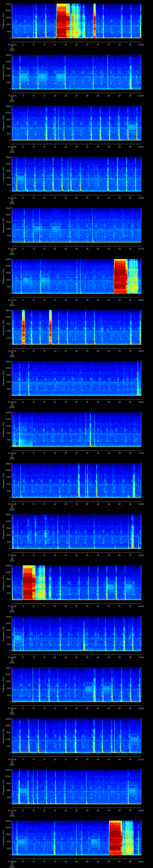Click the Frequency (Hz) axis label of the 15:22 panel
This screenshot has width=153, height=868.
coord(3,21)
